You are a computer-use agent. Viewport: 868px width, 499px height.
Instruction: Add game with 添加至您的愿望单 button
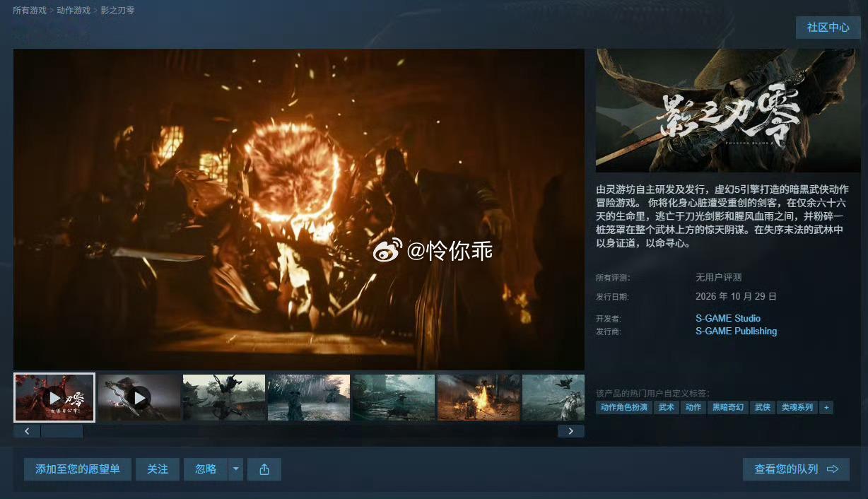tap(78, 469)
